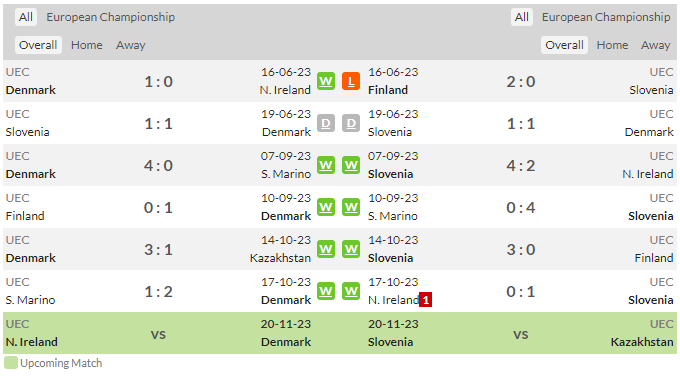
Task: Select the right Away filter
Action: tap(656, 45)
